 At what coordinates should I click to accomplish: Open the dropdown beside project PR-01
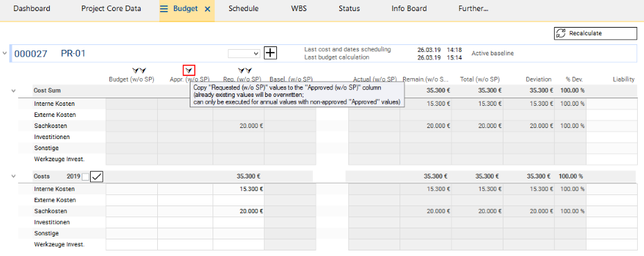pos(244,53)
